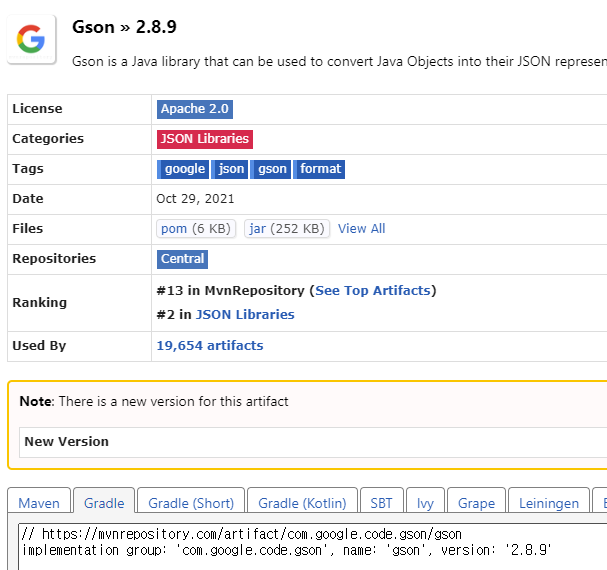
Task: Click the '#13 in MvnRepository' text
Action: click(x=230, y=290)
